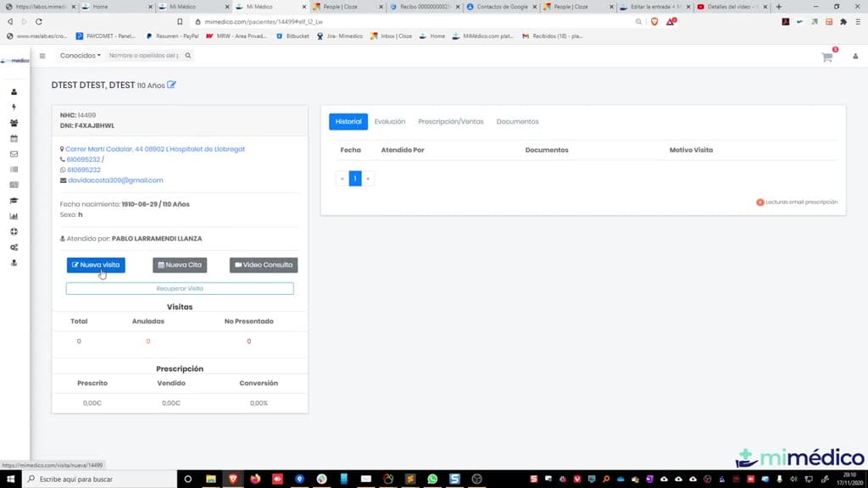868x488 pixels.
Task: Click the edit patient pencil icon
Action: click(x=171, y=85)
